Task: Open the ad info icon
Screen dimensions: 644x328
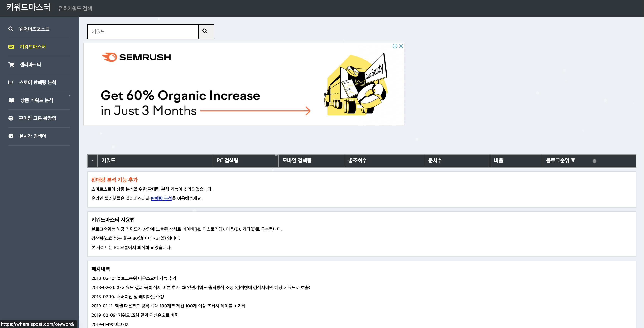Action: tap(395, 46)
